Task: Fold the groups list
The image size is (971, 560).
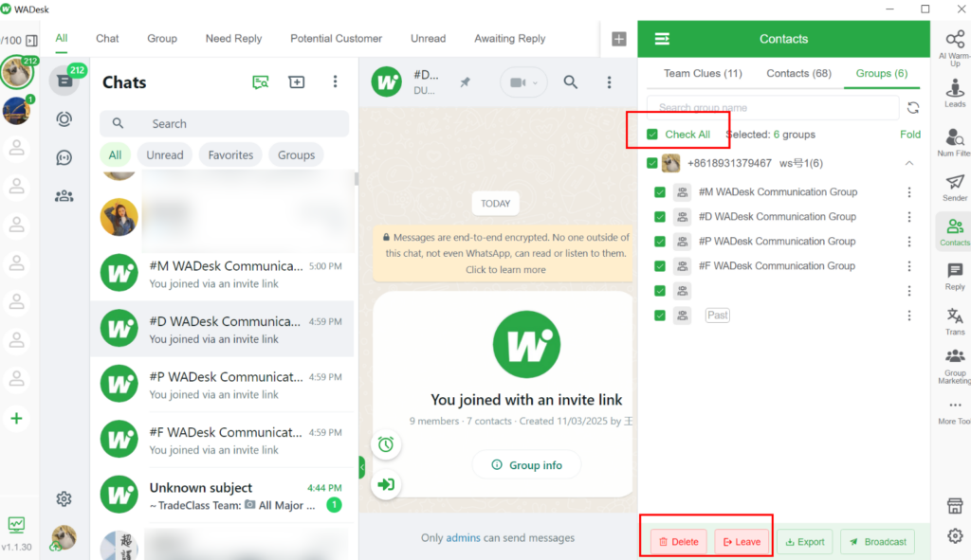Action: pos(910,135)
